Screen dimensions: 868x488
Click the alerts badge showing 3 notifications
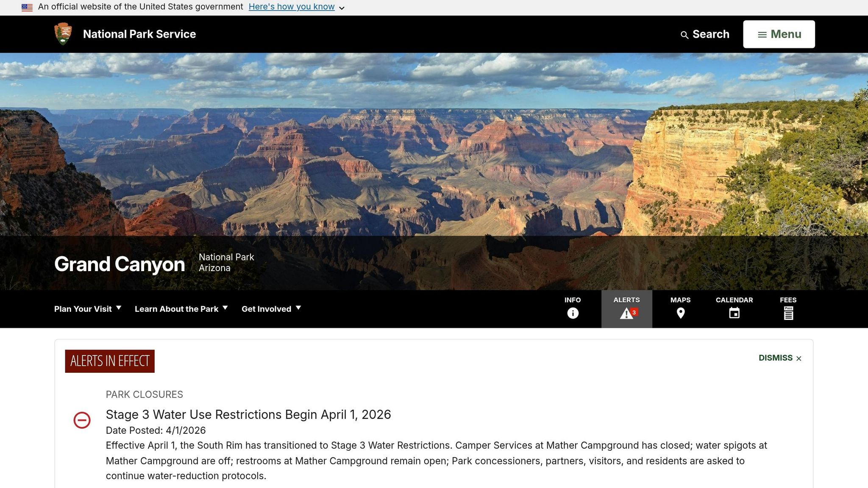[x=634, y=312]
